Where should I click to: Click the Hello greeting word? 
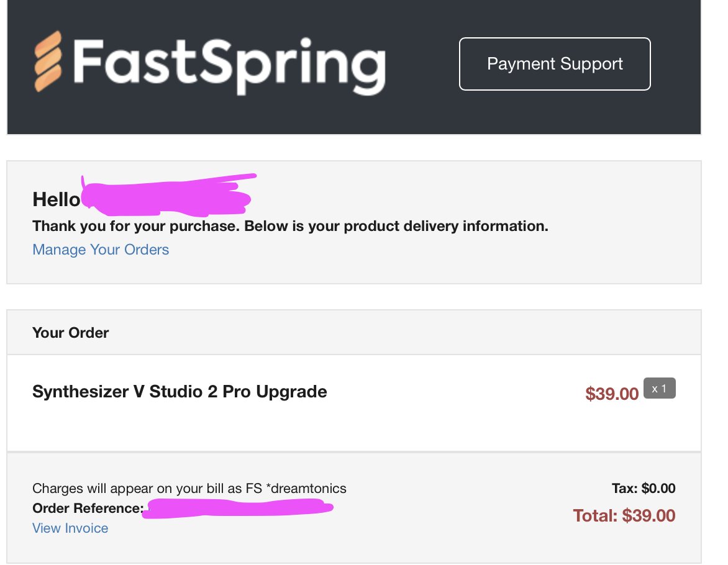56,200
